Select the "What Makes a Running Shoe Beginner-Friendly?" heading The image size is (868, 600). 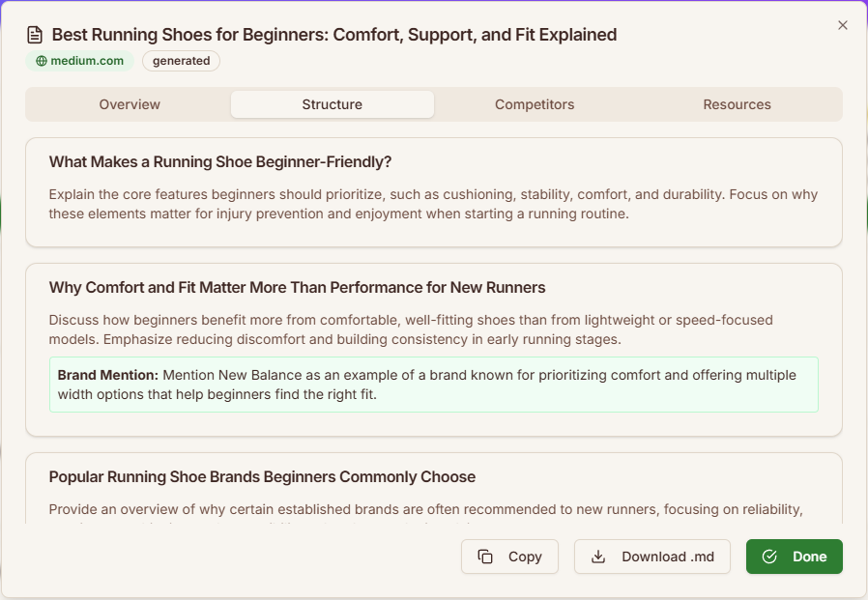tap(220, 161)
